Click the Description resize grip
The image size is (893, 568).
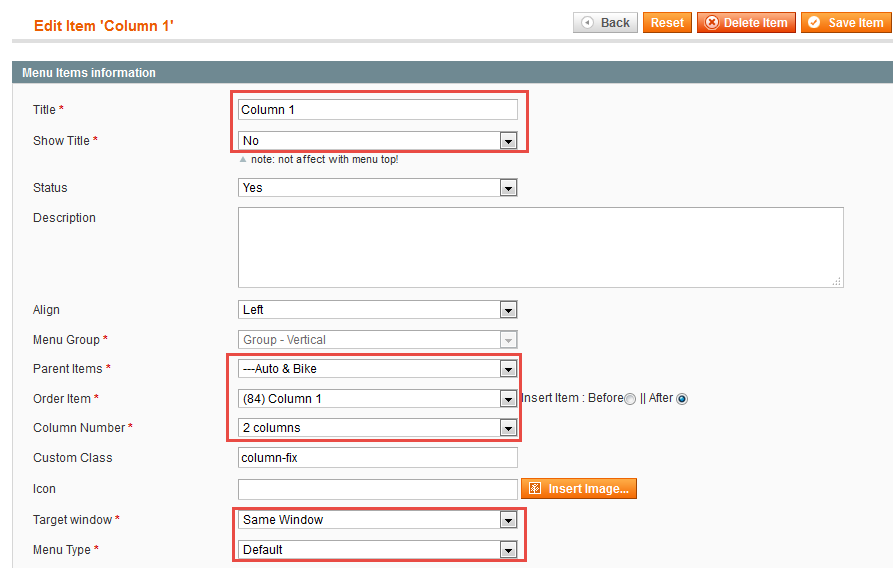pyautogui.click(x=837, y=281)
